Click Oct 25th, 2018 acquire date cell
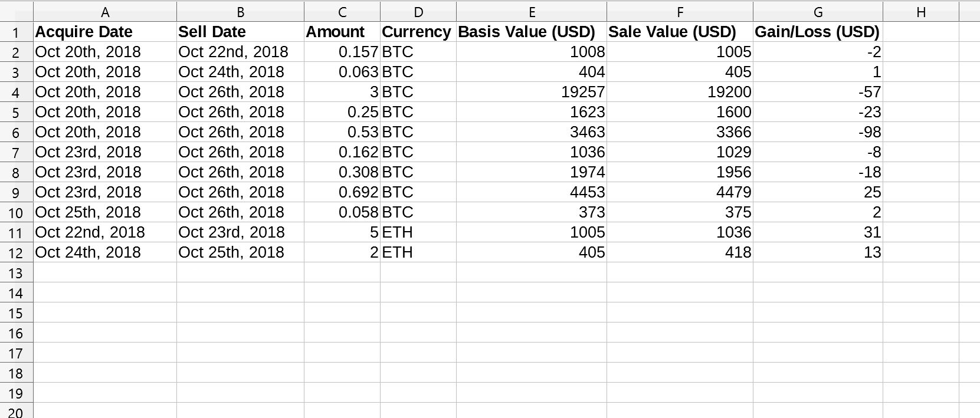The width and height of the screenshot is (980, 418). tap(105, 212)
